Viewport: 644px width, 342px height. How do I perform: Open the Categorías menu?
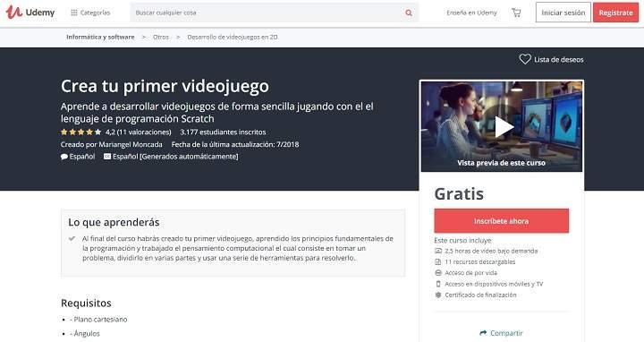[90, 13]
